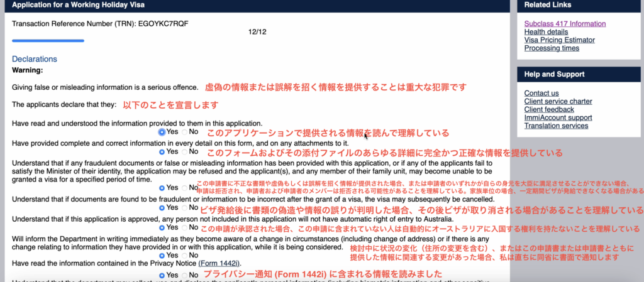Open the Processing times link

point(552,48)
